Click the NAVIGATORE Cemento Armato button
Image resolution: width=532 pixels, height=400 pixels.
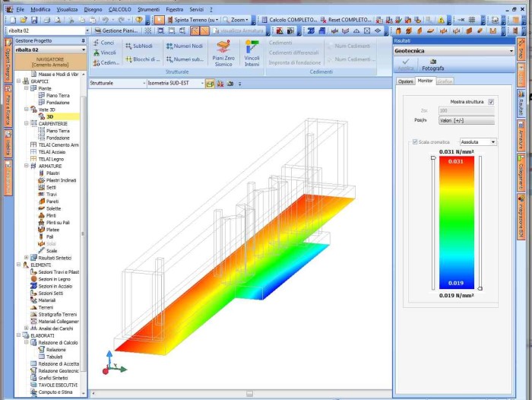coord(50,62)
